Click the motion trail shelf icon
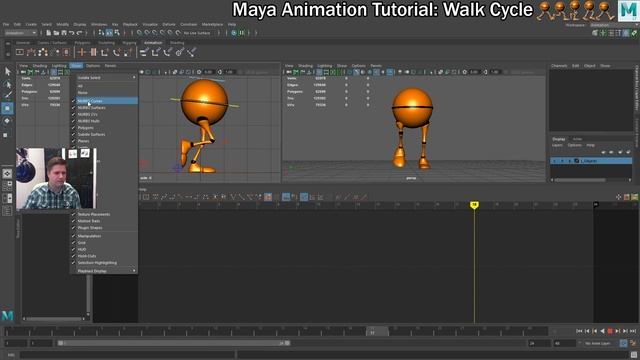The height and width of the screenshot is (360, 640). pos(31,52)
